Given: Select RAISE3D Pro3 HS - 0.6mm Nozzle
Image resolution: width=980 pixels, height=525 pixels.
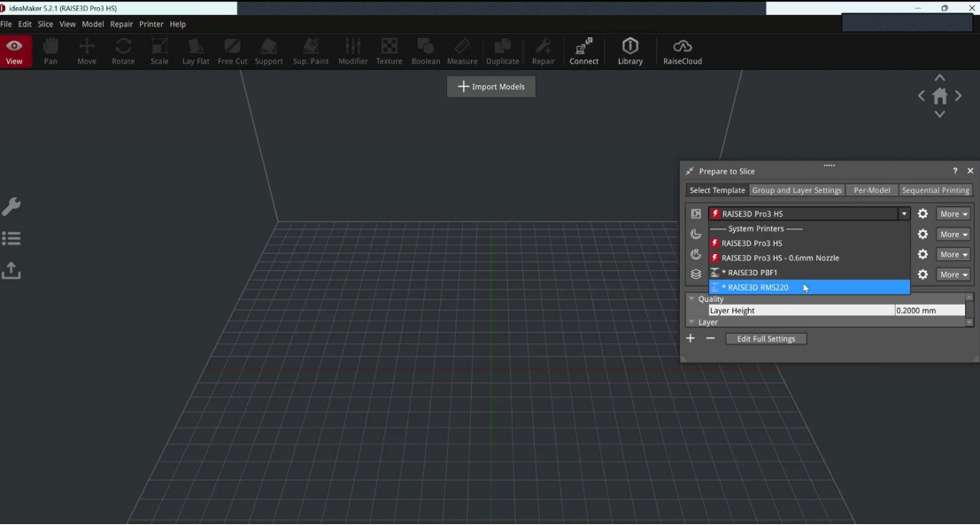Looking at the screenshot, I should (809, 258).
